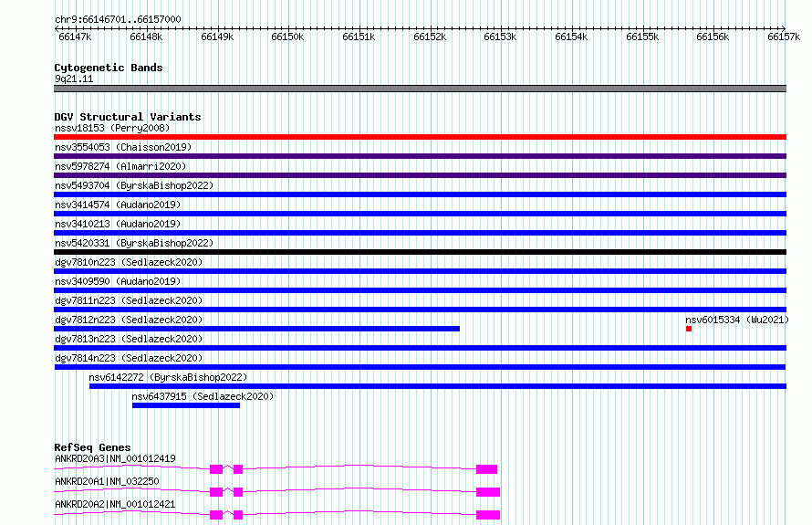
Task: Click the last large exon of ANKRD20A3
Action: [x=487, y=469]
